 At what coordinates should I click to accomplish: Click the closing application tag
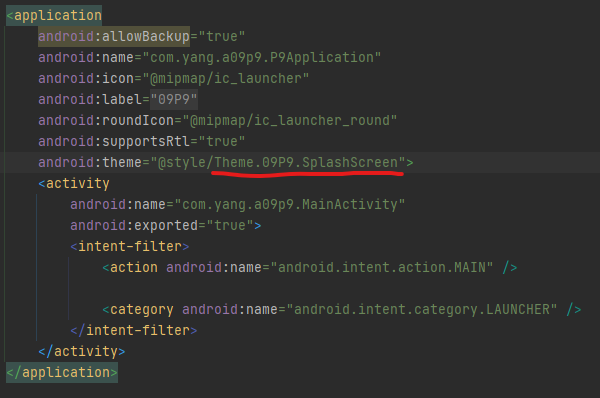click(x=62, y=372)
